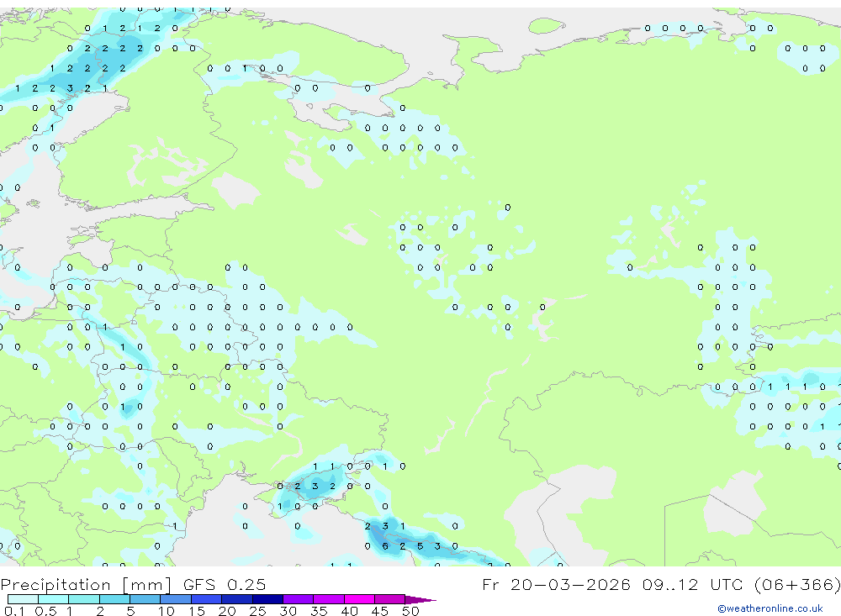Select the 5–10 mm legend color swatch

click(x=145, y=599)
